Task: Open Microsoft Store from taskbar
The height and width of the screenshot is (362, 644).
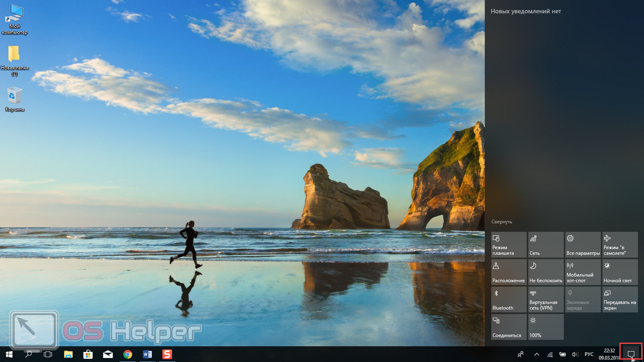Action: coord(88,354)
